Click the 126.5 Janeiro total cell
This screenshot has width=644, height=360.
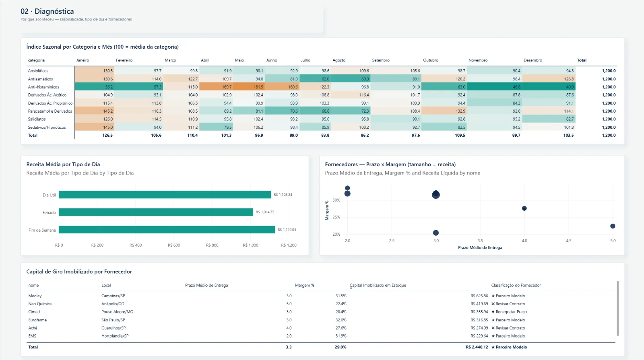coord(107,136)
